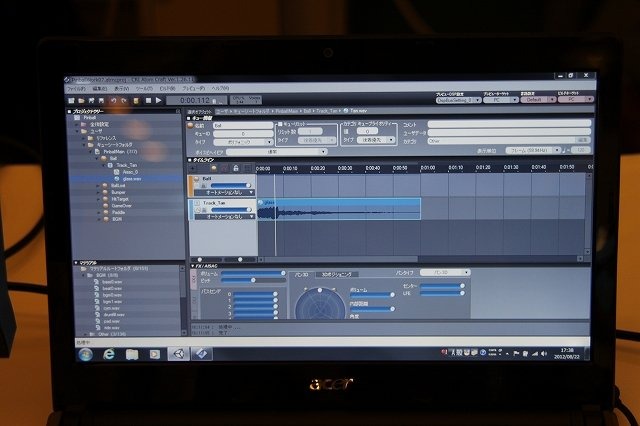Switch to the パン3D tab

pyautogui.click(x=301, y=275)
